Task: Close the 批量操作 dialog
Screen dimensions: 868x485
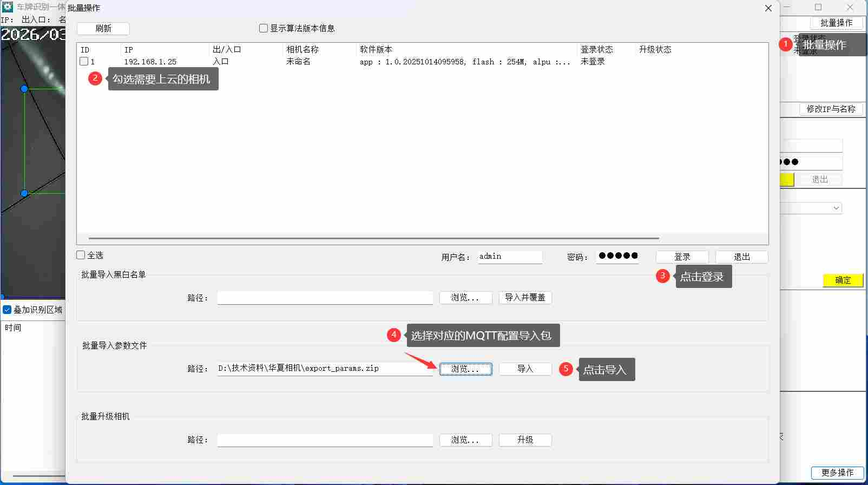Action: 768,8
